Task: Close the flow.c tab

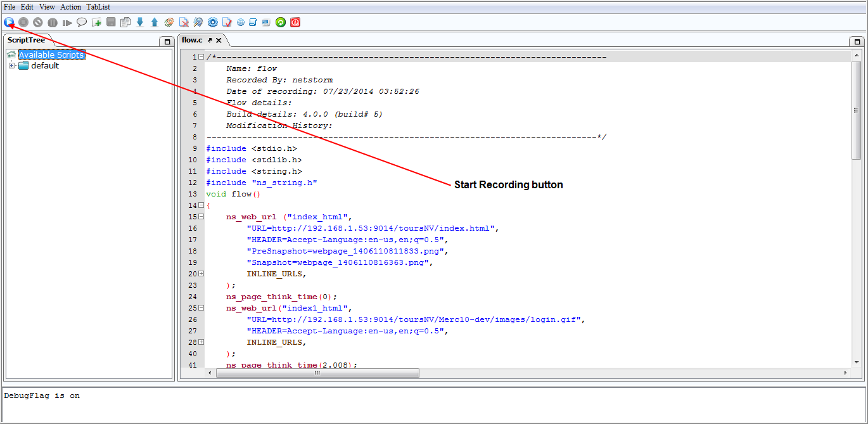Action: 219,40
